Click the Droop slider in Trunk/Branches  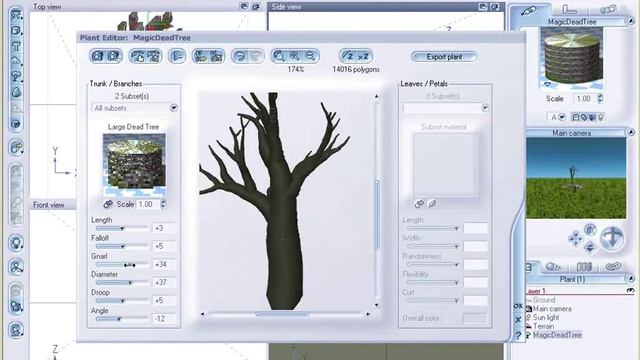[122, 300]
